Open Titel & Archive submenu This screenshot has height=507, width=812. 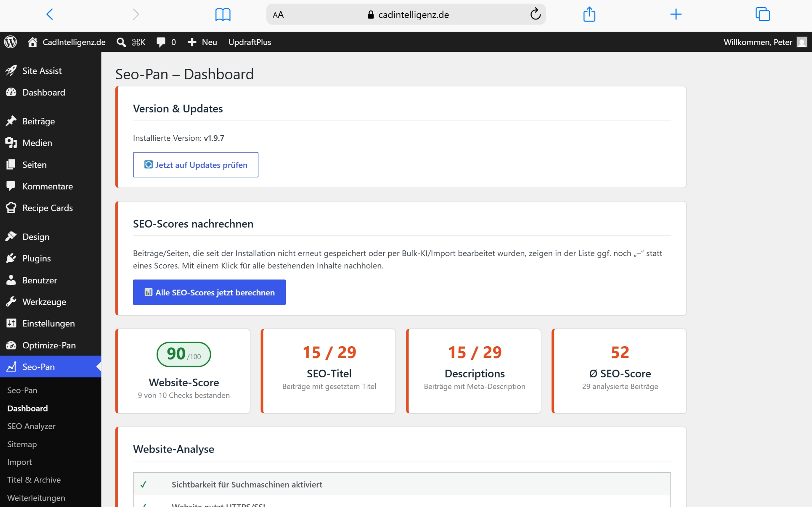tap(34, 480)
